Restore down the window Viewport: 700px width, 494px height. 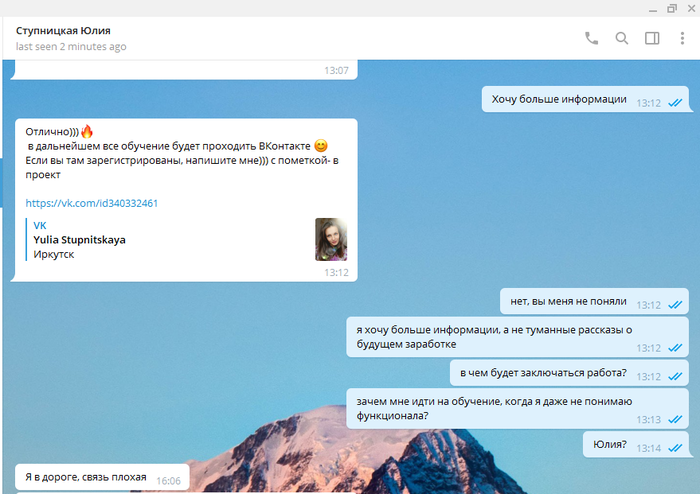click(671, 8)
